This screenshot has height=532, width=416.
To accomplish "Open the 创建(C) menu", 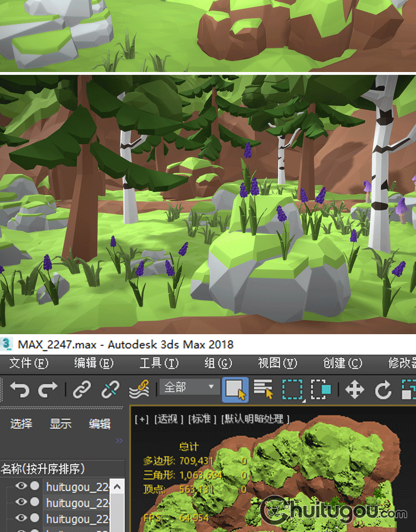I will click(x=342, y=363).
